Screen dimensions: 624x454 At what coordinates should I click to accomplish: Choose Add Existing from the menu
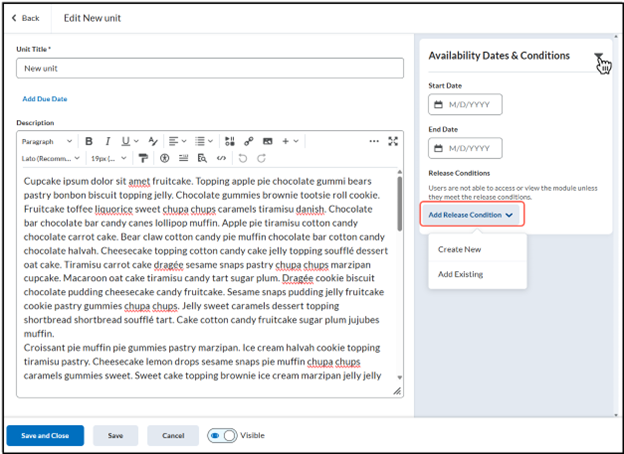pos(461,274)
